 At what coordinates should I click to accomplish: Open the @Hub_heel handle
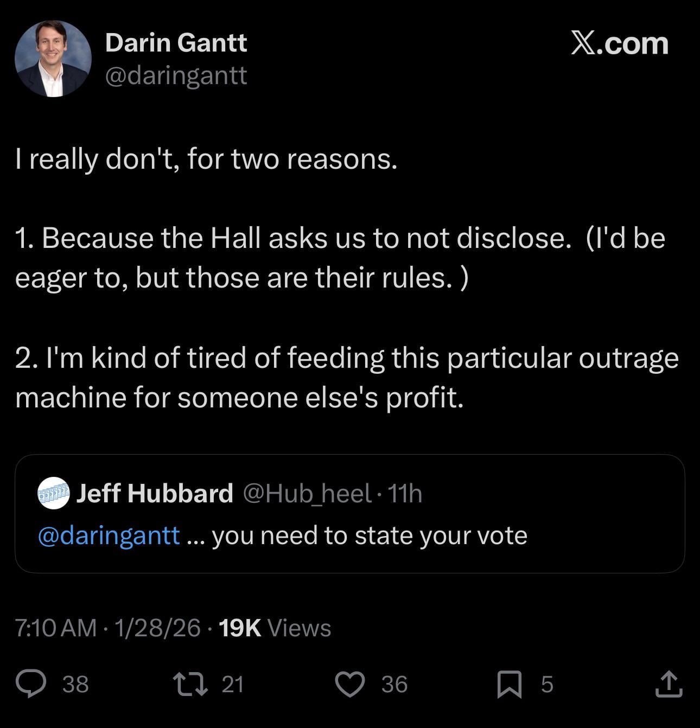(x=307, y=493)
